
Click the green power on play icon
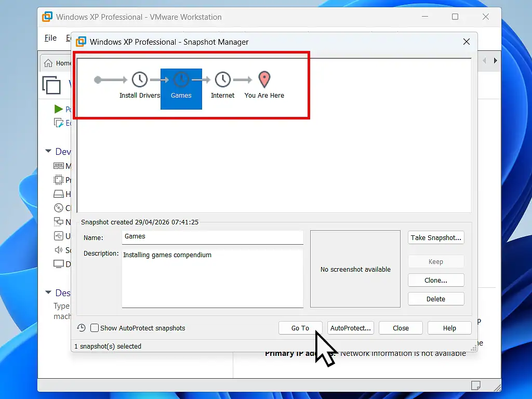coord(58,109)
